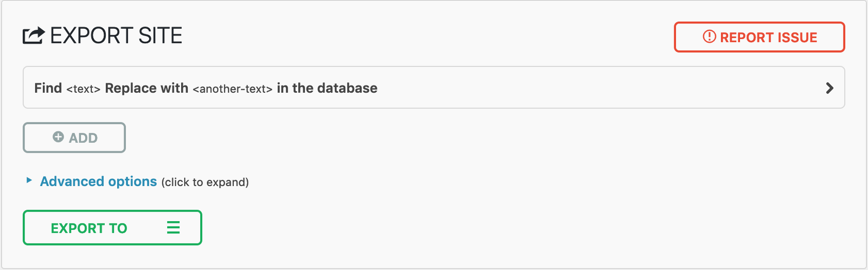Click the <text> find placeholder
Viewport: 868px width, 270px height.
click(x=83, y=89)
